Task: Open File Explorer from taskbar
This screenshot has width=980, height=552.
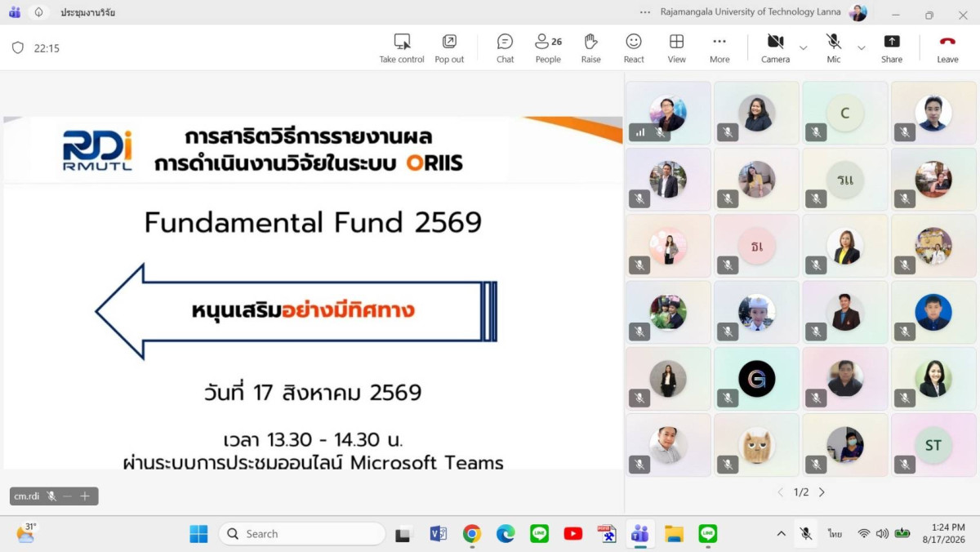Action: 674,534
